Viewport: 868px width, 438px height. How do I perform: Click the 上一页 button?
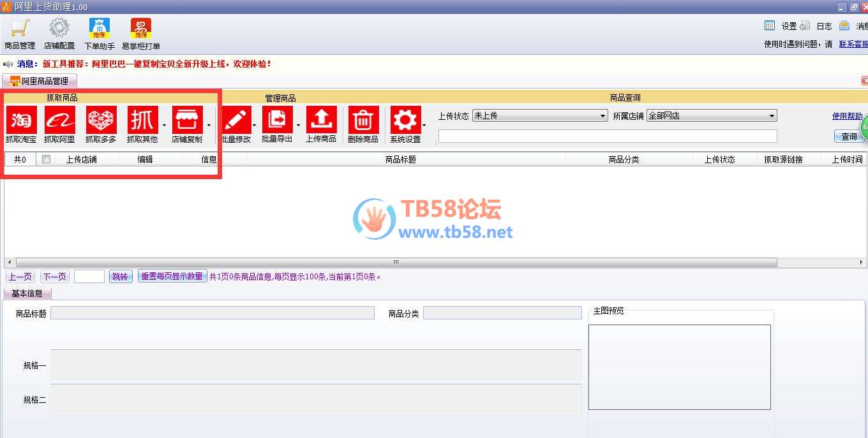pos(20,277)
